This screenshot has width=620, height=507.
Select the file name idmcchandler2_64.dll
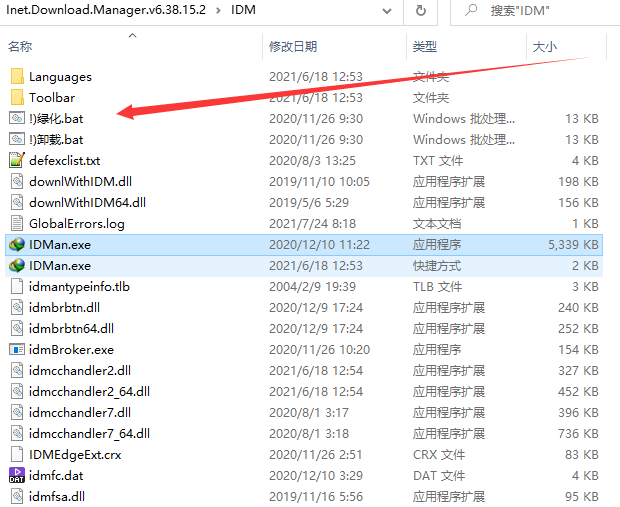(89, 392)
